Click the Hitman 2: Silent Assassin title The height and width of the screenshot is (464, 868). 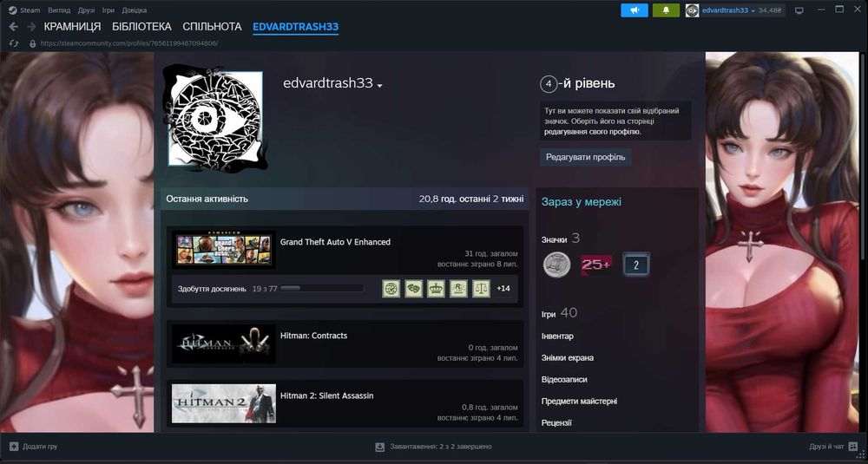tap(326, 395)
